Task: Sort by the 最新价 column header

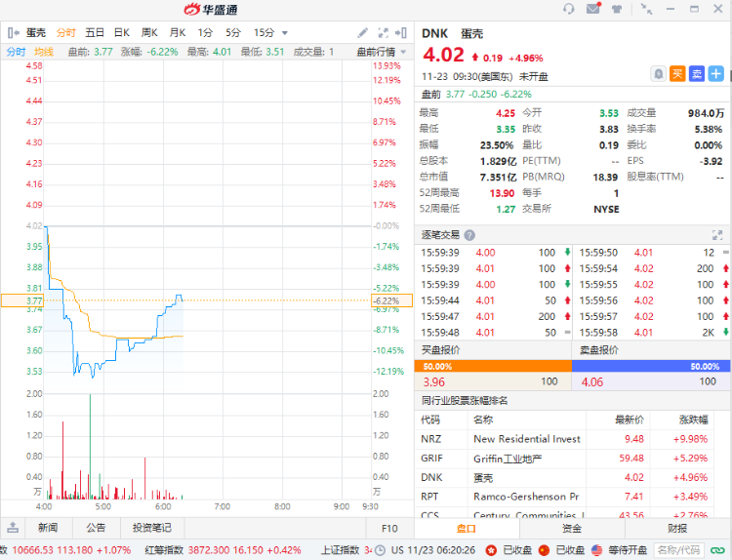Action: tap(630, 420)
